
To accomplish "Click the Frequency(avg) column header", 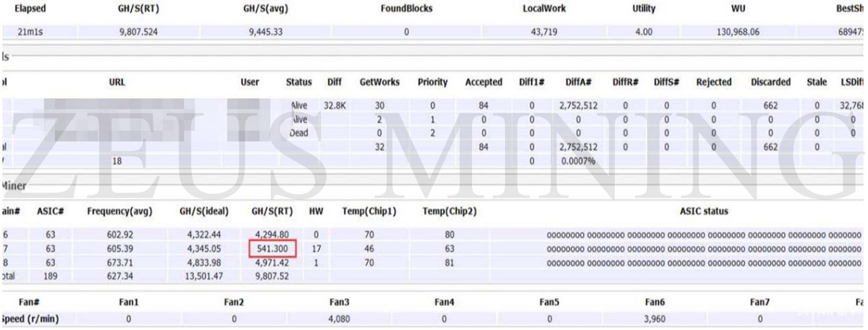I will click(x=119, y=211).
